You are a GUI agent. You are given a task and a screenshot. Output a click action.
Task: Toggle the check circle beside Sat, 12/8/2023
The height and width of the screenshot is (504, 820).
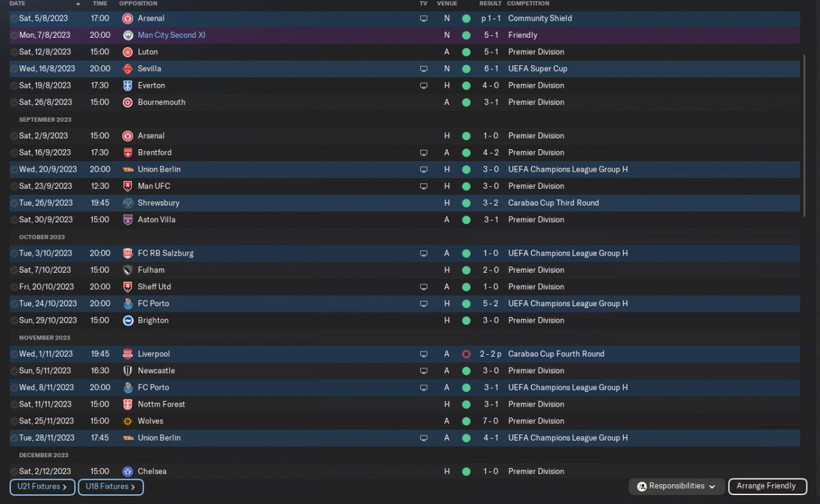14,52
